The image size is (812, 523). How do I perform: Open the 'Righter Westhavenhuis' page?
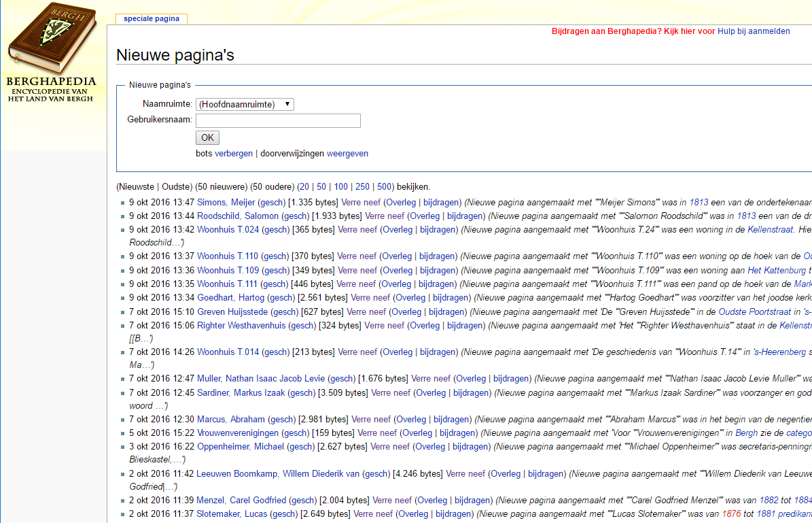pos(241,326)
